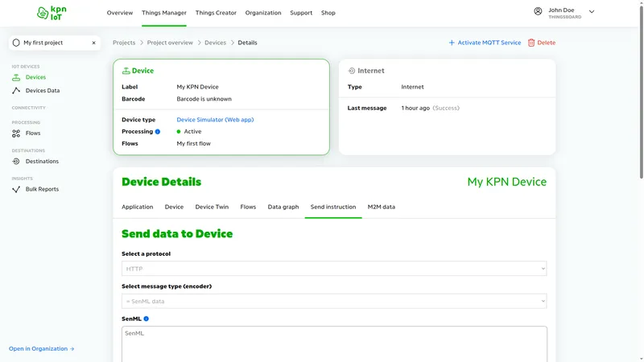Open Devices in the sidebar
The image size is (644, 362).
click(x=35, y=77)
